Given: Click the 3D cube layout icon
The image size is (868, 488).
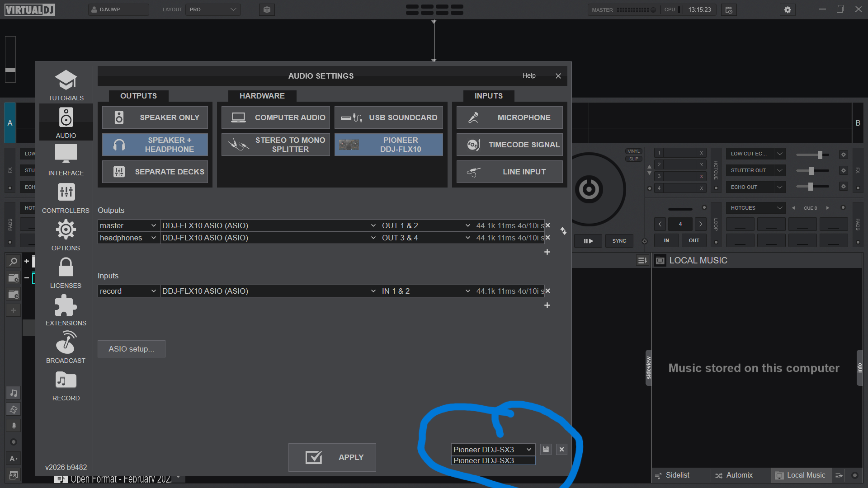Looking at the screenshot, I should click(x=267, y=9).
